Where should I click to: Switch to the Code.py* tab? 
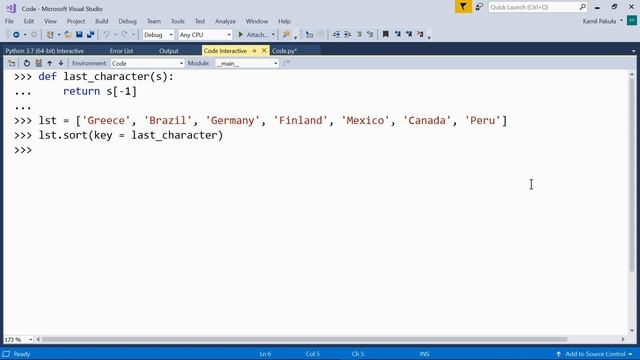tap(284, 51)
